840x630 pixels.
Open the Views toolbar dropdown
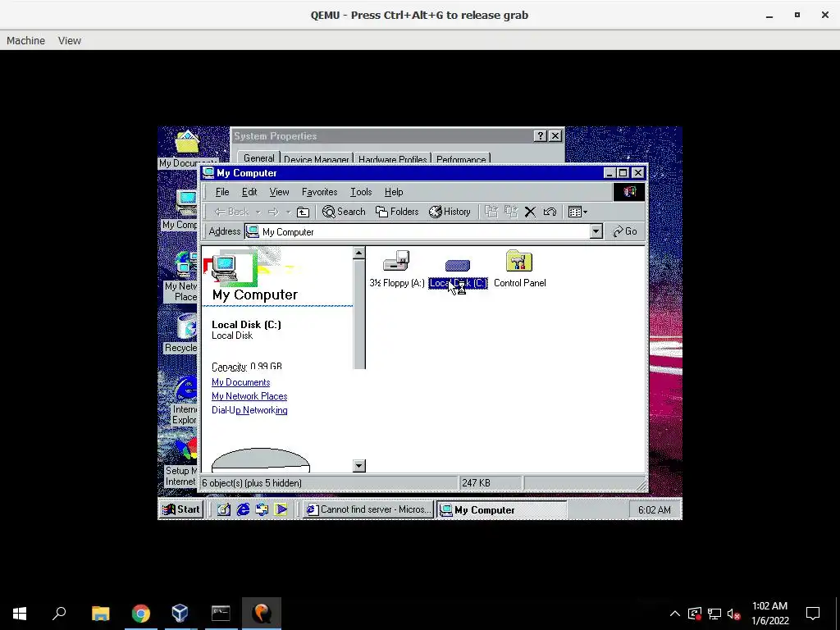tap(577, 212)
